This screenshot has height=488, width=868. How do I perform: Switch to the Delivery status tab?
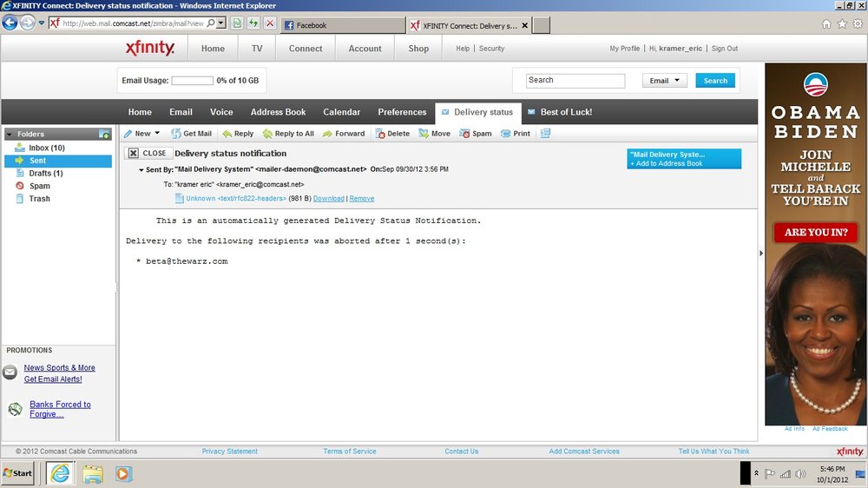pyautogui.click(x=478, y=112)
